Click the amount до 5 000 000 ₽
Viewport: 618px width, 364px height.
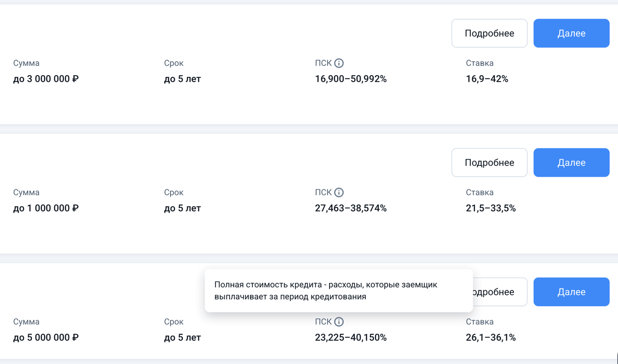pos(46,338)
